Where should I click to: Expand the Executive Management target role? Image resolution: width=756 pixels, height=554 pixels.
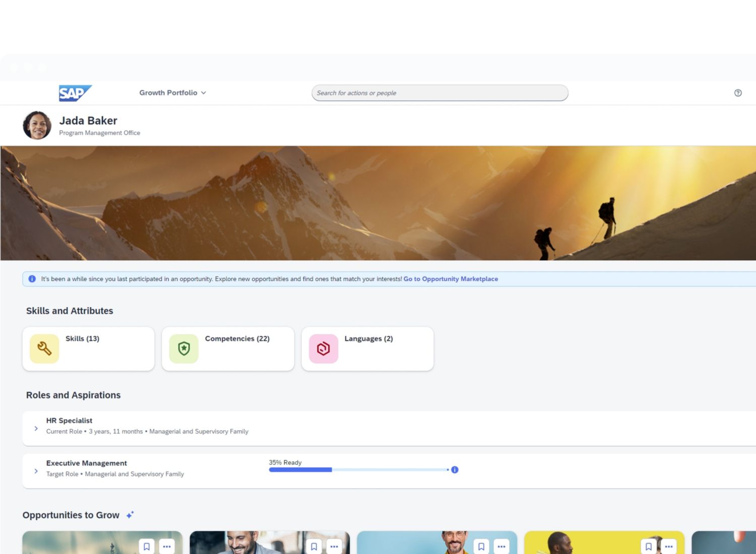[x=36, y=471]
